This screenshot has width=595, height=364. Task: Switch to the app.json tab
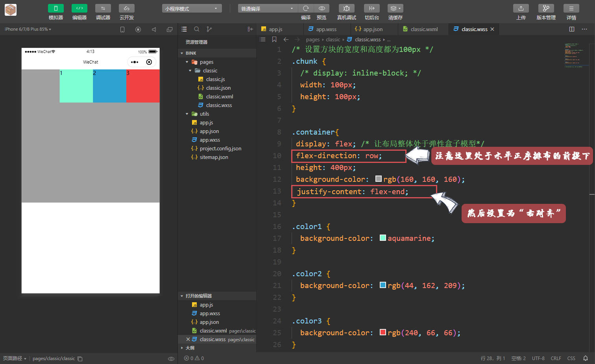(373, 29)
